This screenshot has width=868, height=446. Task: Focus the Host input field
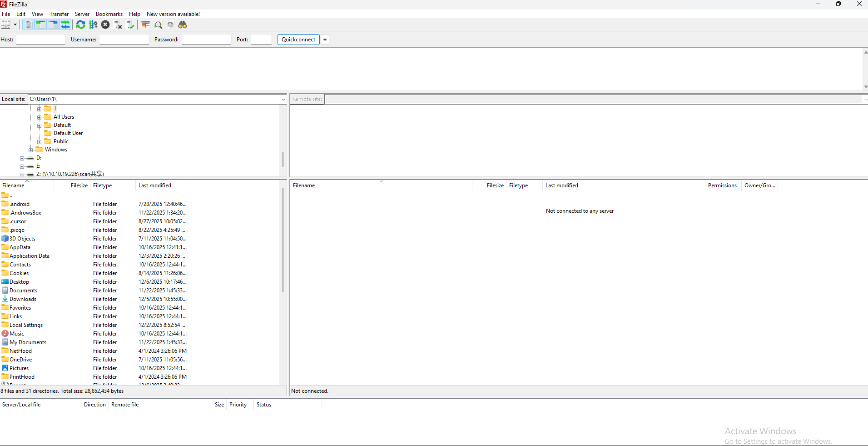point(41,40)
